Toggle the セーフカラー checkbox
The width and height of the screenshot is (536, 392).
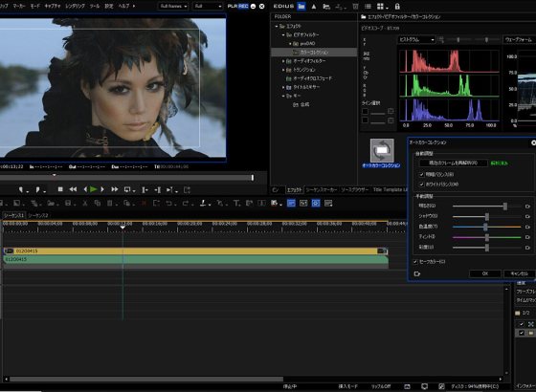[415, 262]
